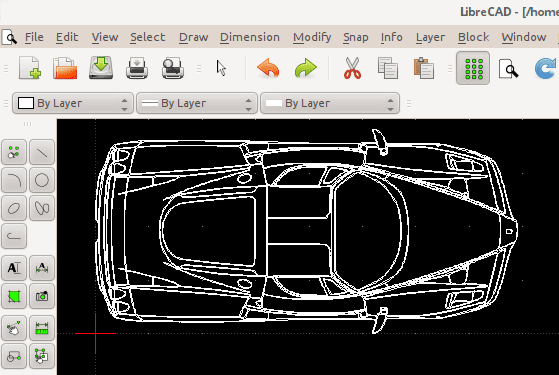Screen dimensions: 559x375
Task: Select the Line drawing tool
Action: (x=42, y=152)
